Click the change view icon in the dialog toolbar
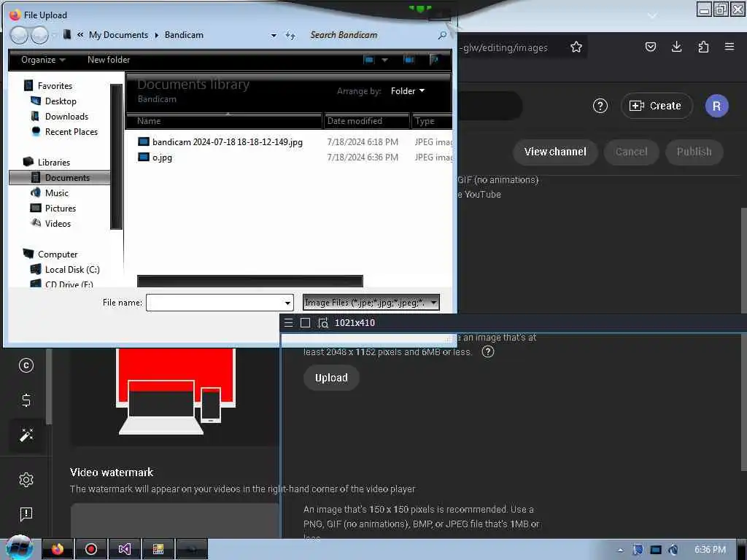This screenshot has width=747, height=560. coord(369,60)
